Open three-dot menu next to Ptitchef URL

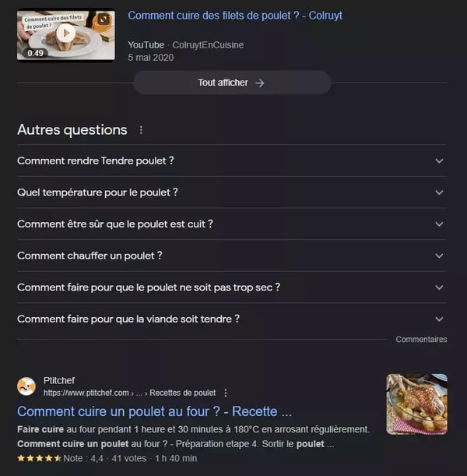tap(225, 393)
